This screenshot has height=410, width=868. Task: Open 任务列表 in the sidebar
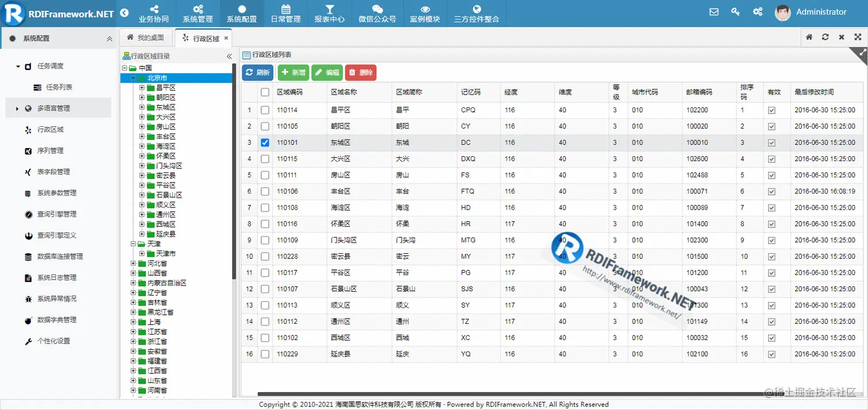click(x=59, y=87)
